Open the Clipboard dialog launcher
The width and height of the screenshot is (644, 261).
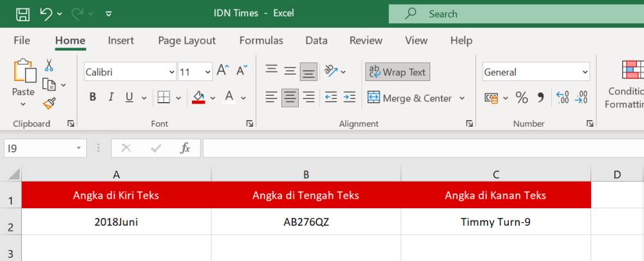click(x=71, y=123)
